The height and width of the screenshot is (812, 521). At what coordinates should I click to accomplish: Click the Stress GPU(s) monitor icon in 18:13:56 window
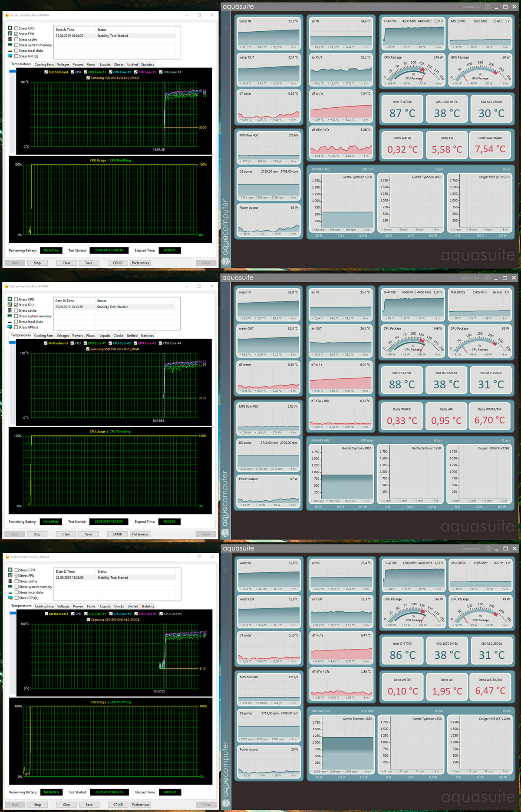[x=10, y=327]
